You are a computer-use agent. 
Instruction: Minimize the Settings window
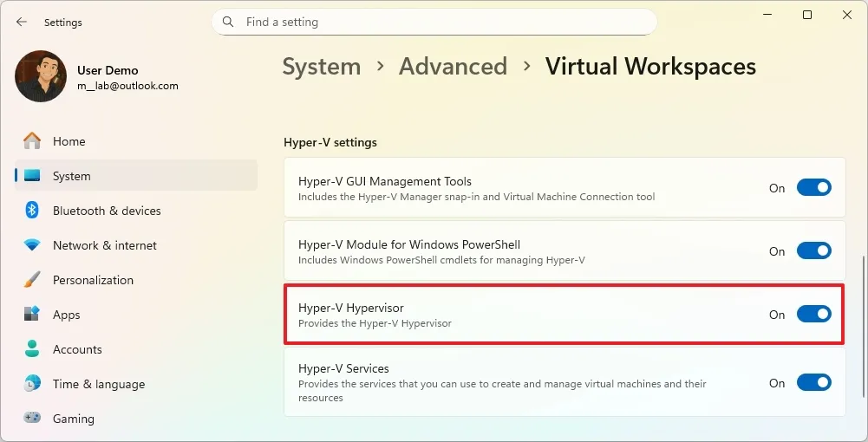click(x=767, y=15)
